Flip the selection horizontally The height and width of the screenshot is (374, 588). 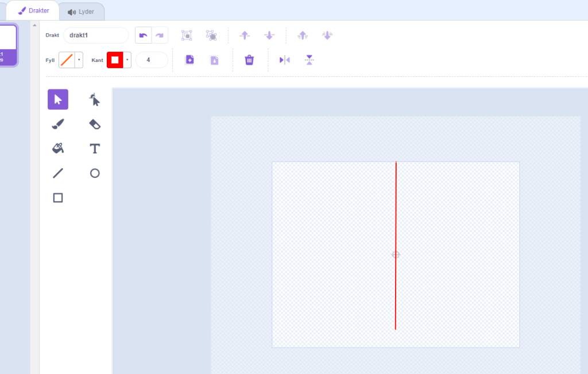(x=285, y=60)
